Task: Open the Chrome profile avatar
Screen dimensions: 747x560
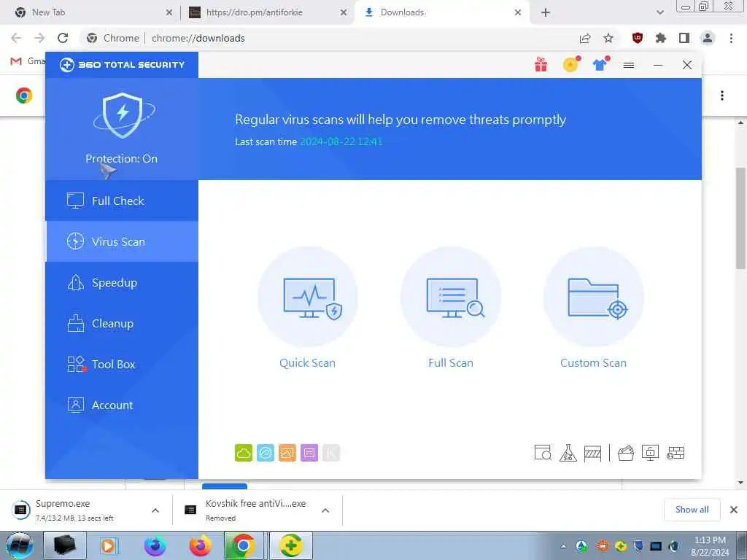Action: click(x=708, y=38)
